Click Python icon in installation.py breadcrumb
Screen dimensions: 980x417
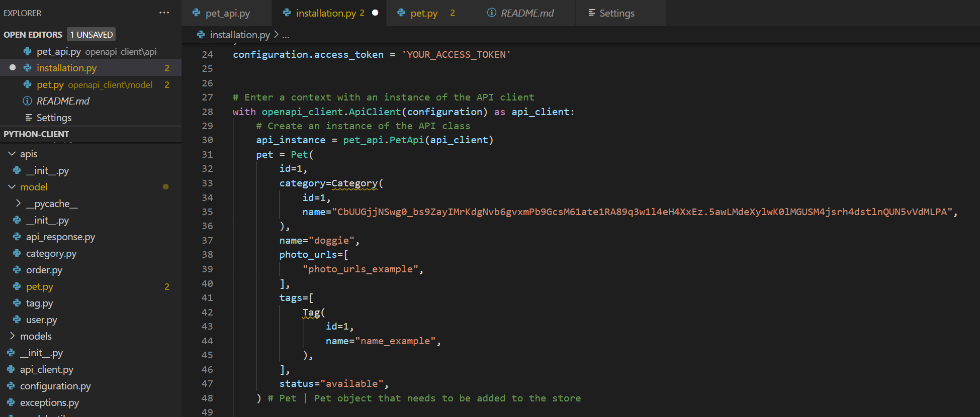201,35
